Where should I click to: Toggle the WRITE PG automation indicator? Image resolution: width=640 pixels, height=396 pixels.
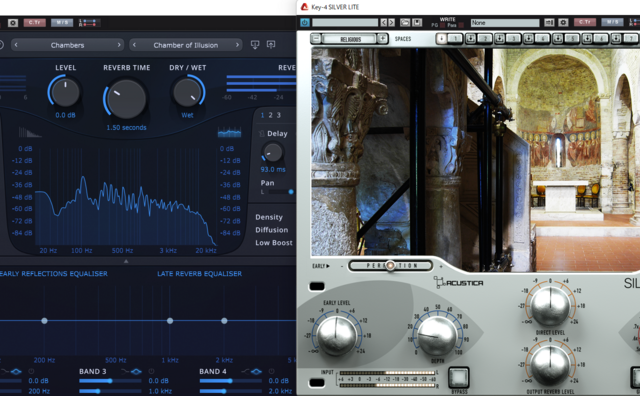tap(441, 25)
